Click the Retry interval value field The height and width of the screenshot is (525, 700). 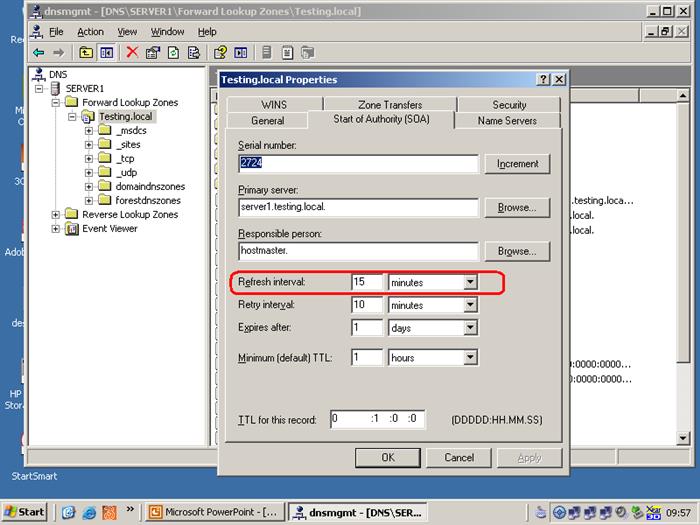(367, 305)
